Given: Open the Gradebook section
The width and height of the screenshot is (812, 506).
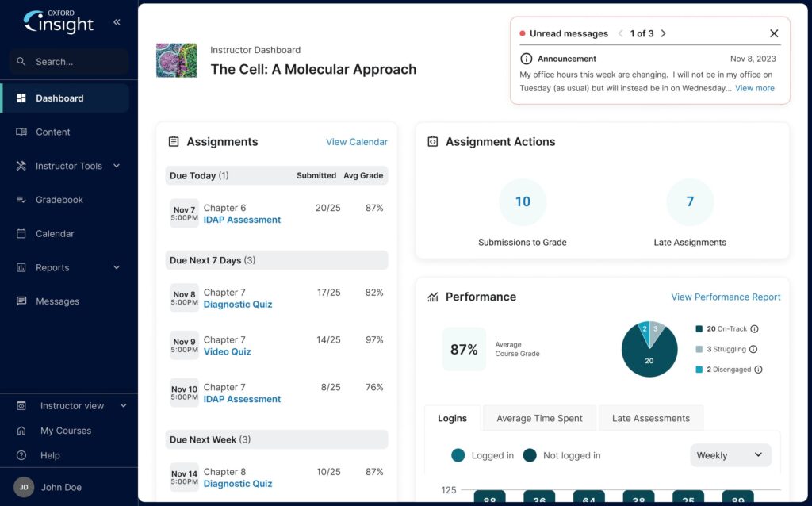Looking at the screenshot, I should point(60,199).
